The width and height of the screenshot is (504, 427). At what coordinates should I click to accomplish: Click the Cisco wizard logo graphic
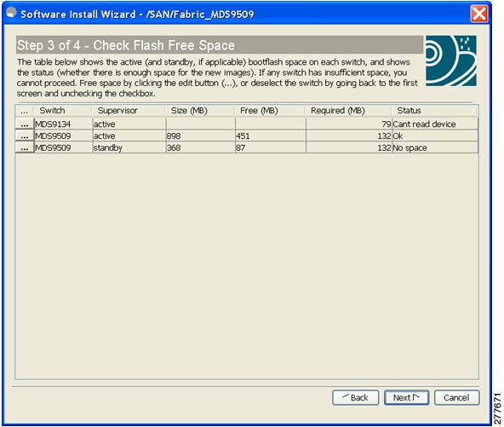(451, 61)
